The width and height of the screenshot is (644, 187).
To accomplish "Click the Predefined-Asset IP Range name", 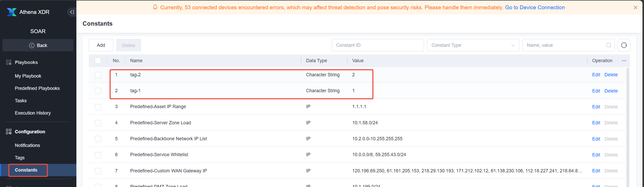I will pyautogui.click(x=158, y=107).
